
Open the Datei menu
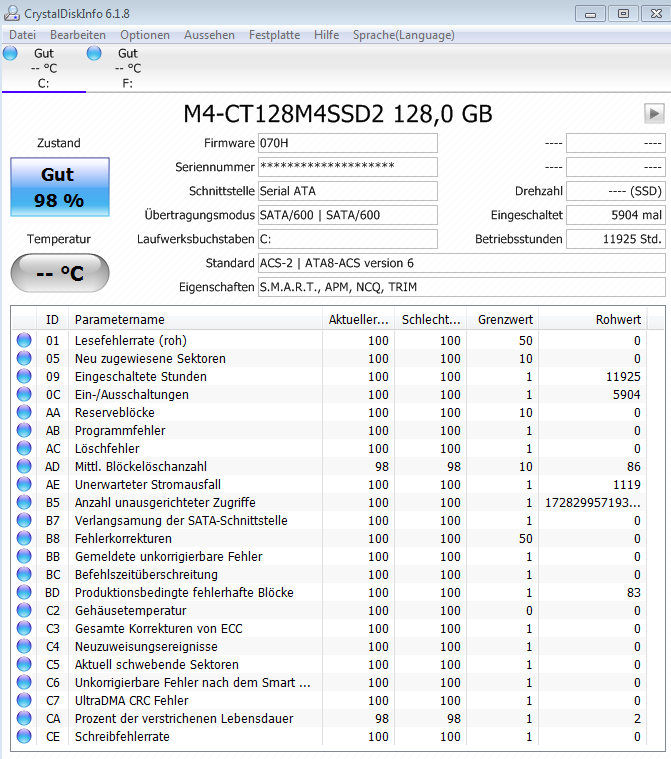pyautogui.click(x=22, y=35)
